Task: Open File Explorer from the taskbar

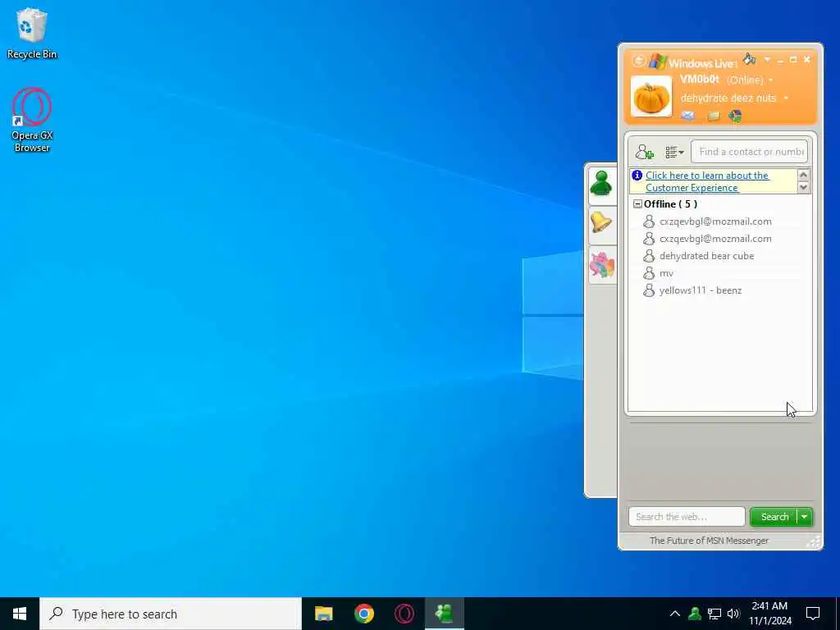Action: coord(323,614)
